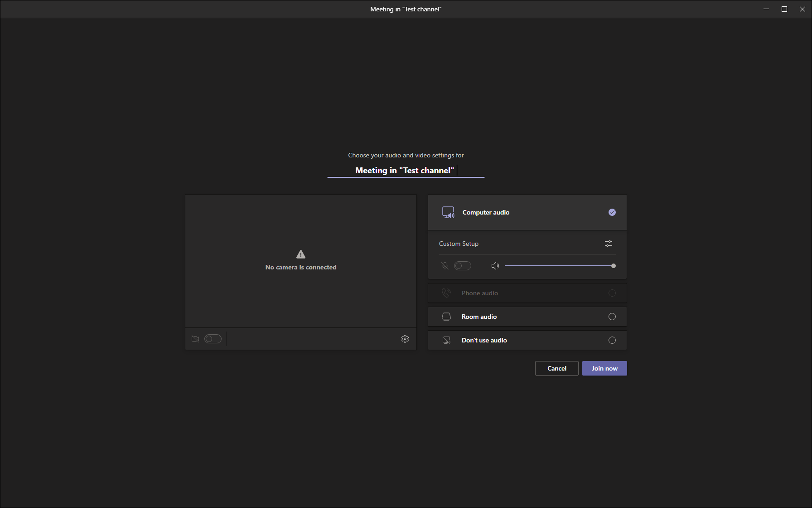Click the Don't use audio icon

446,340
